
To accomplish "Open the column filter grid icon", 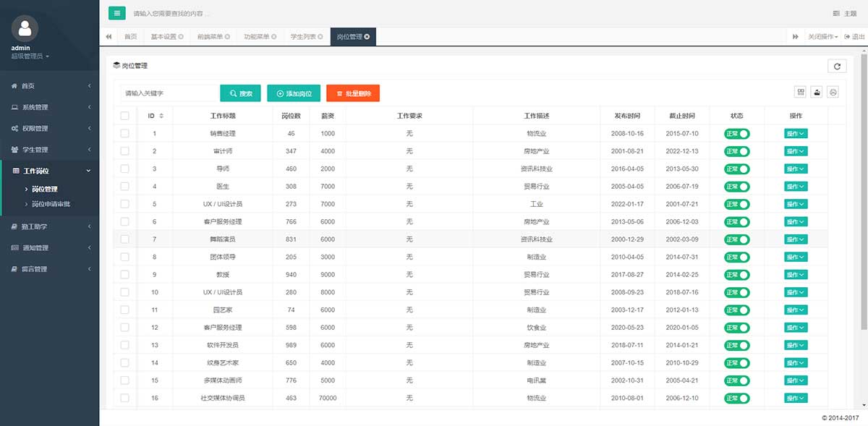I will pyautogui.click(x=801, y=93).
